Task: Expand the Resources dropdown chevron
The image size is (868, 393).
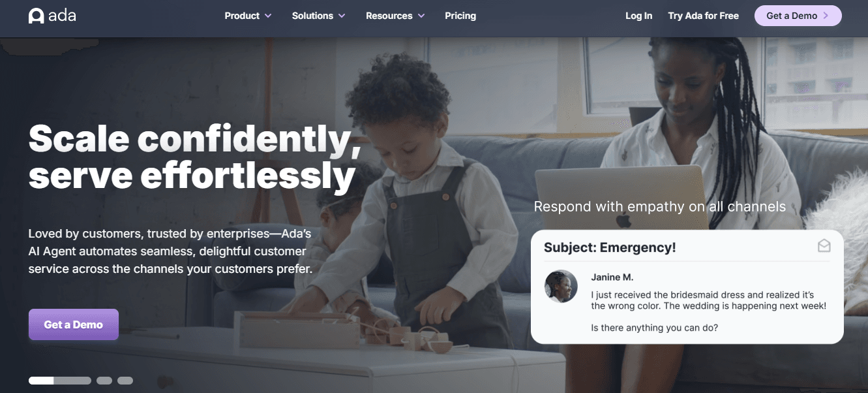Action: click(x=421, y=16)
